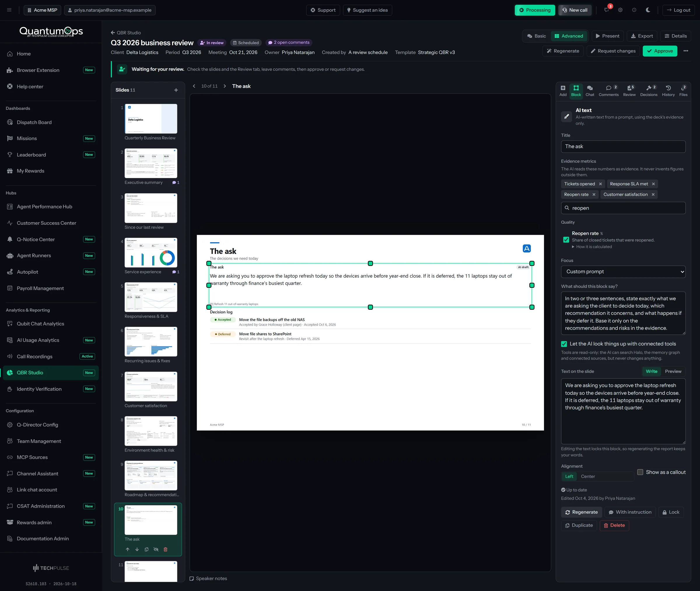Select Center alignment option
700x591 pixels.
click(x=588, y=476)
